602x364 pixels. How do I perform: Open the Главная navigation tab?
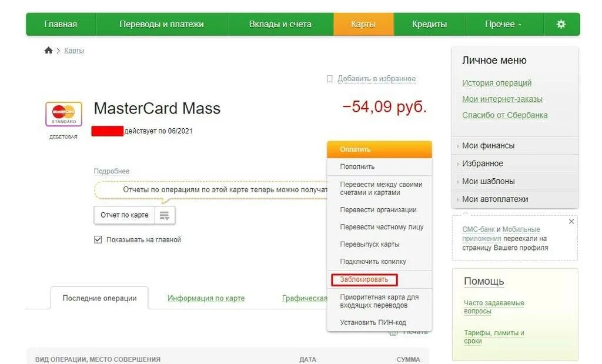[61, 24]
